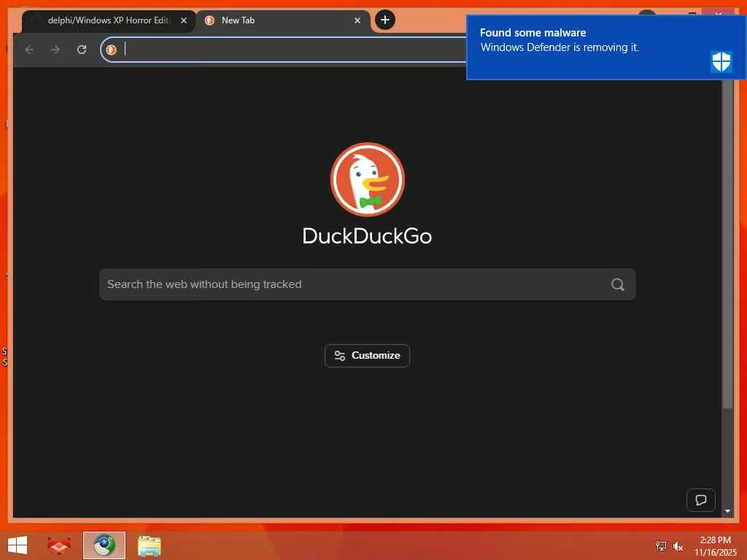Viewport: 747px width, 560px height.
Task: Click the search box "Search the web without being tracked"
Action: (368, 284)
